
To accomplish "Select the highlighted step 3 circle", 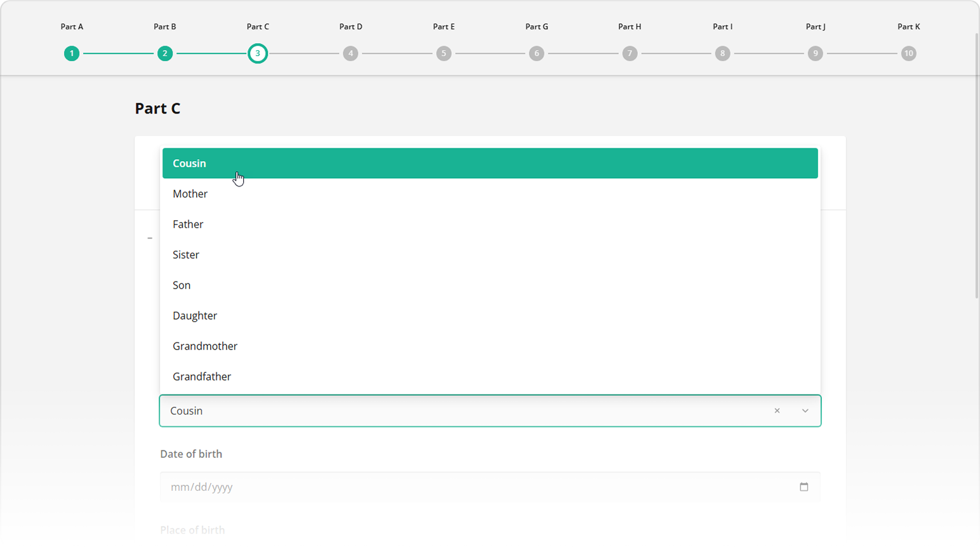I will [x=258, y=53].
